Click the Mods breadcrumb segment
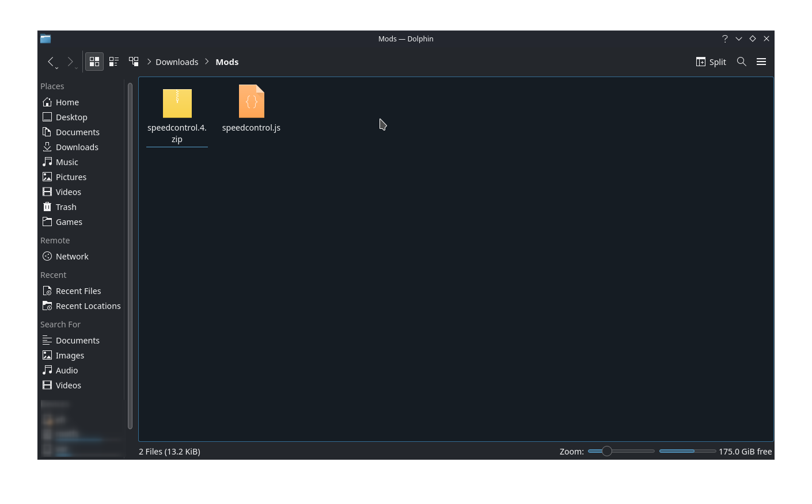Screen dimensions: 812x504 point(227,62)
